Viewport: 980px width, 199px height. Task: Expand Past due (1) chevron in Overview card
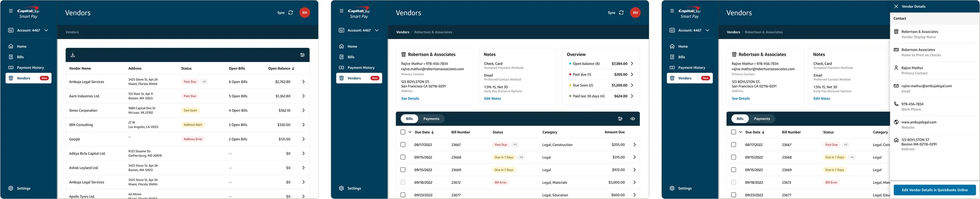(632, 75)
